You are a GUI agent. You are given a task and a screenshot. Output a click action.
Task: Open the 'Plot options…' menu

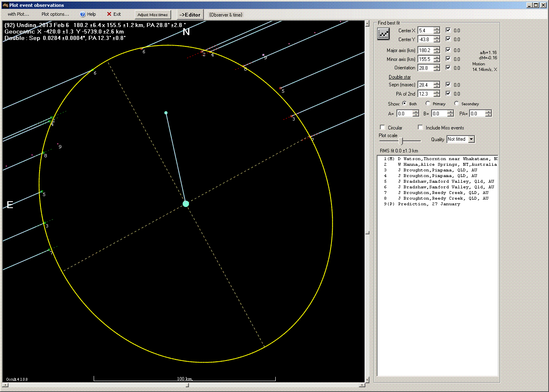pyautogui.click(x=55, y=14)
